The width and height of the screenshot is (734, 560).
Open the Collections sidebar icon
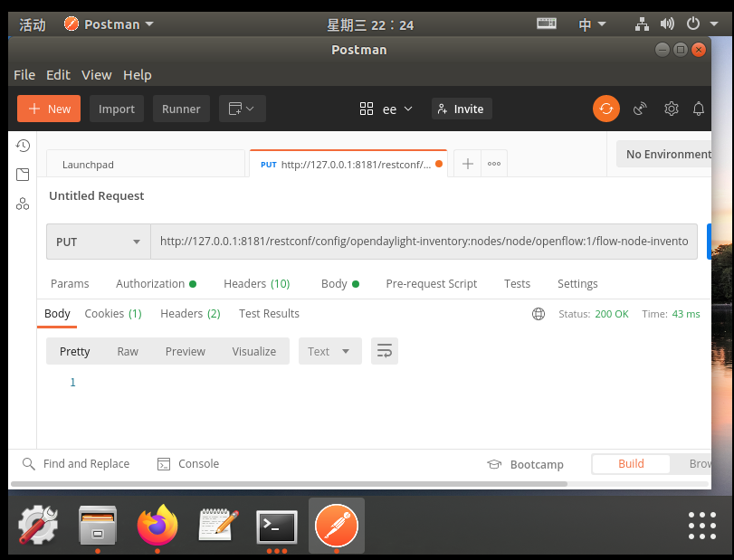(x=23, y=175)
